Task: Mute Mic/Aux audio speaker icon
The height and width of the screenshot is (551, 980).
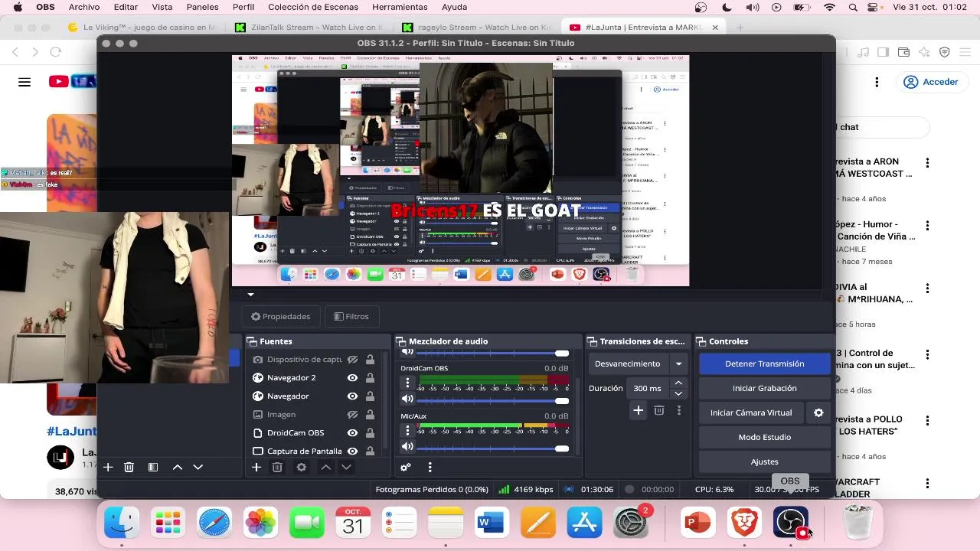Action: (x=407, y=446)
